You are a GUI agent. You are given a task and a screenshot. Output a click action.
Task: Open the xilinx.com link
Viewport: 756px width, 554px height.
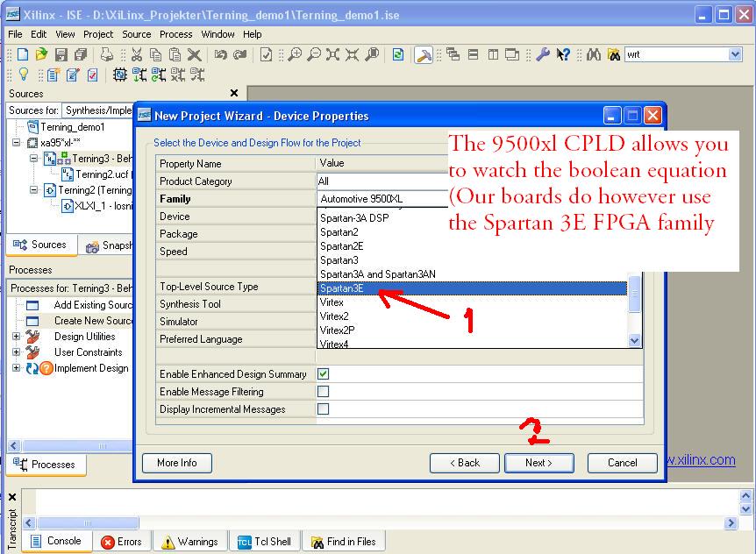(x=701, y=459)
